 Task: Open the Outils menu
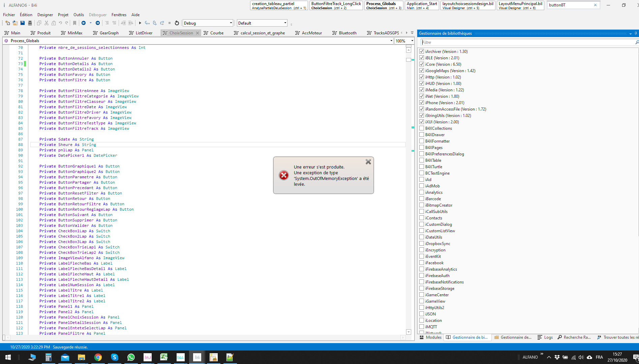79,14
